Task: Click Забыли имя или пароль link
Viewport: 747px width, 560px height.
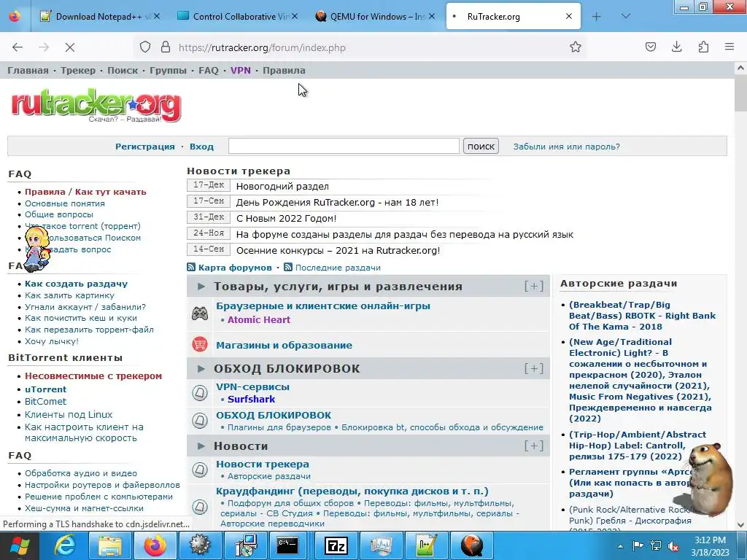Action: tap(566, 147)
